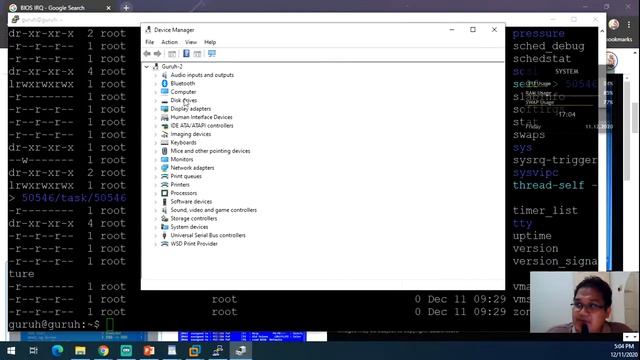Collapse the Guruh-2 root node
Image resolution: width=640 pixels, height=360 pixels.
pos(147,67)
